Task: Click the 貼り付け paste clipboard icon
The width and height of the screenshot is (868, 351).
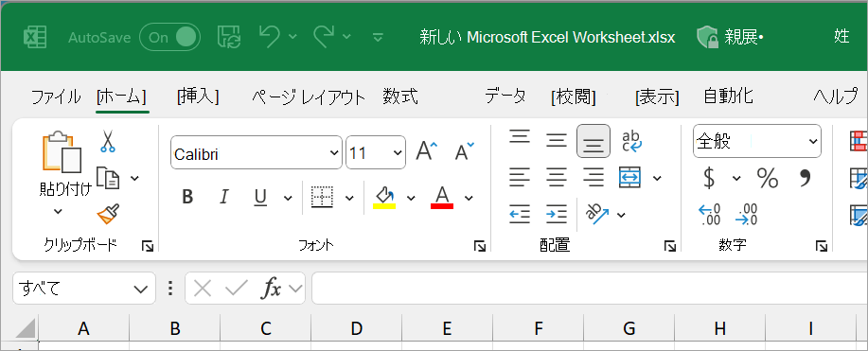Action: tap(62, 151)
